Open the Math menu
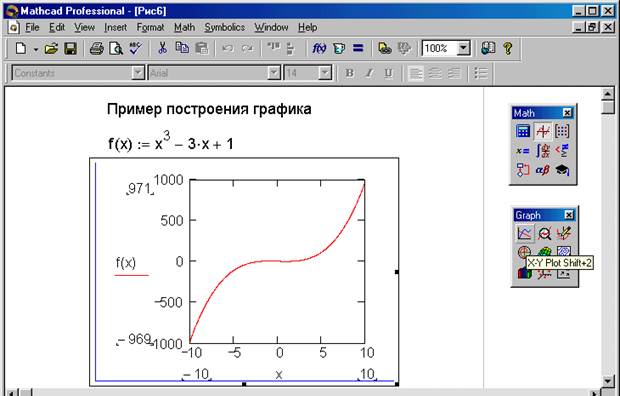The image size is (620, 396). pyautogui.click(x=184, y=27)
